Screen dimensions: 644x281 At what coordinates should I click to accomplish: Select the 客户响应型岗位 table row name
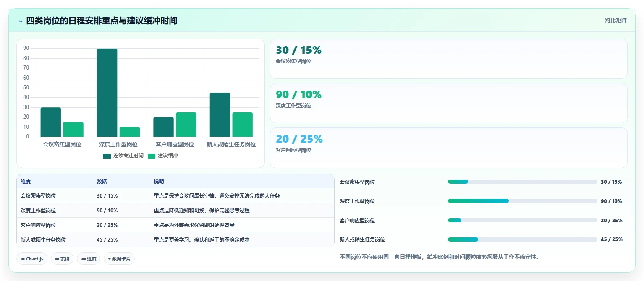pos(38,225)
